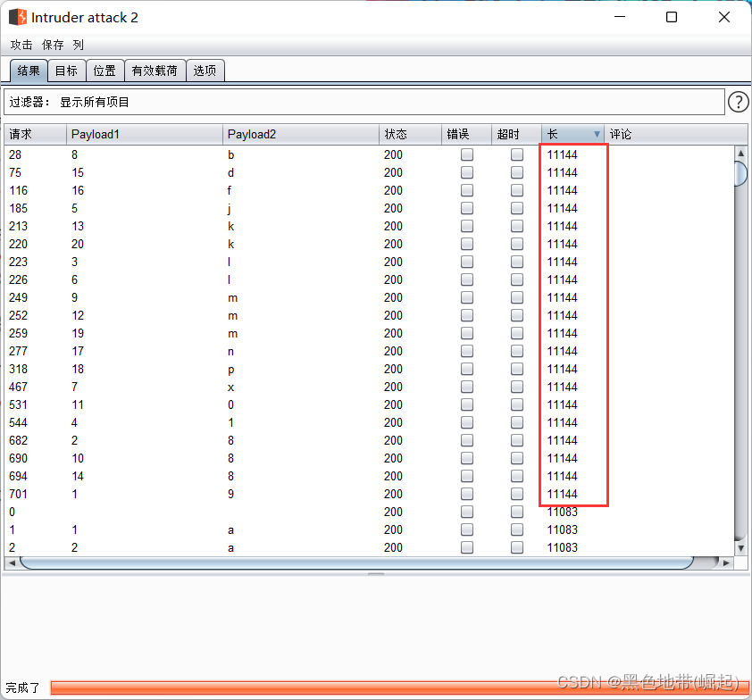Select request 531 row
Viewport: 752px width, 700px height.
[x=369, y=404]
